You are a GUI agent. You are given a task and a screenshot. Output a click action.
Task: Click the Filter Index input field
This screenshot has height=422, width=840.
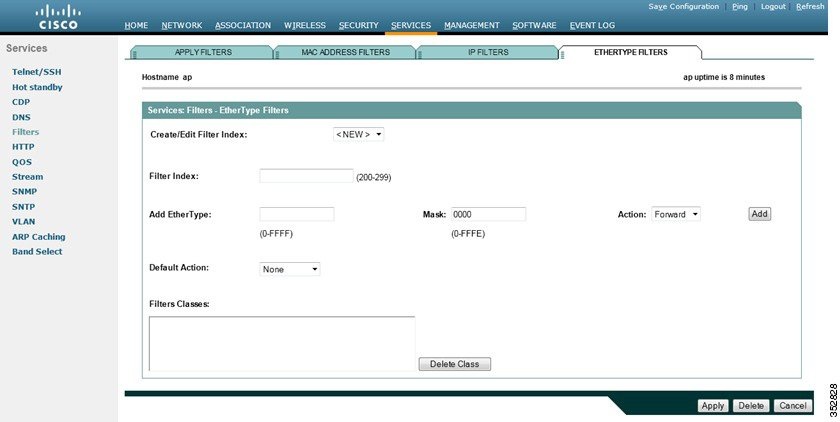tap(306, 176)
